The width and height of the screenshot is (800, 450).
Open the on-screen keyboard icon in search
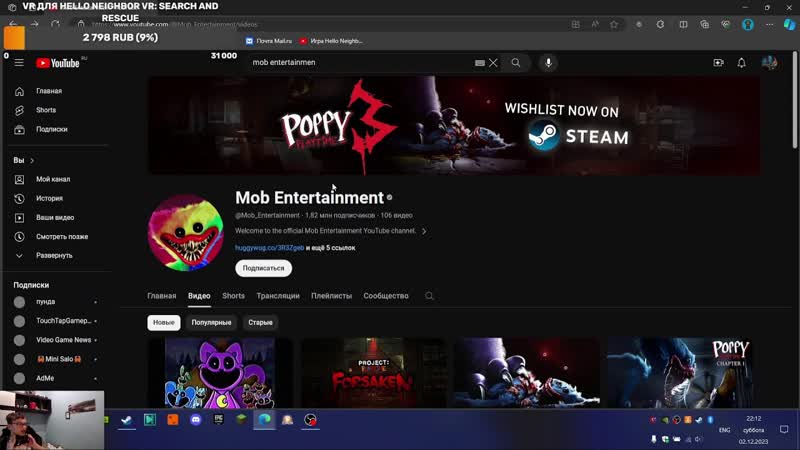[480, 63]
